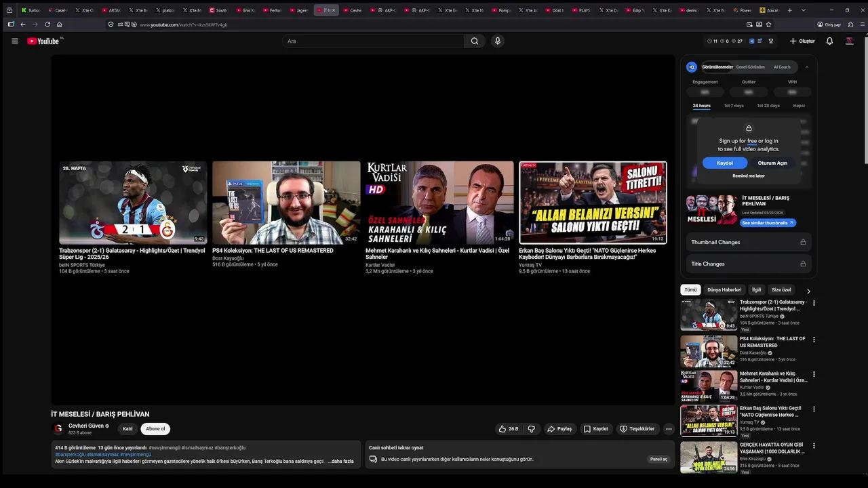
Task: Click the blue Kaydol button
Action: pos(725,163)
